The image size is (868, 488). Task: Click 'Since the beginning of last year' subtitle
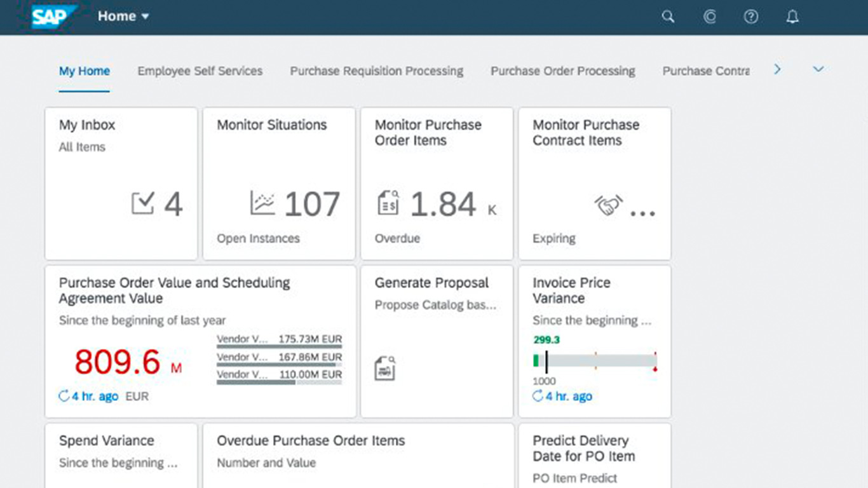tap(142, 320)
